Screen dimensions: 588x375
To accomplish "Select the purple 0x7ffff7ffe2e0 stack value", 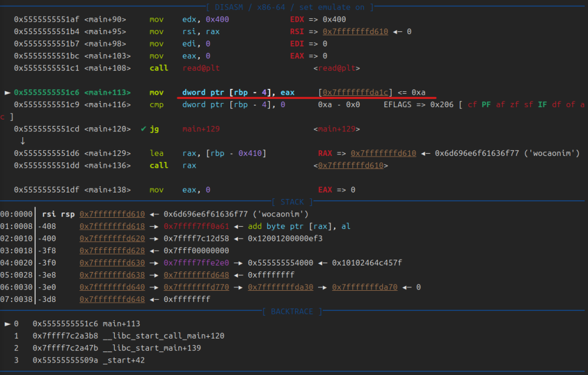I will [x=198, y=263].
